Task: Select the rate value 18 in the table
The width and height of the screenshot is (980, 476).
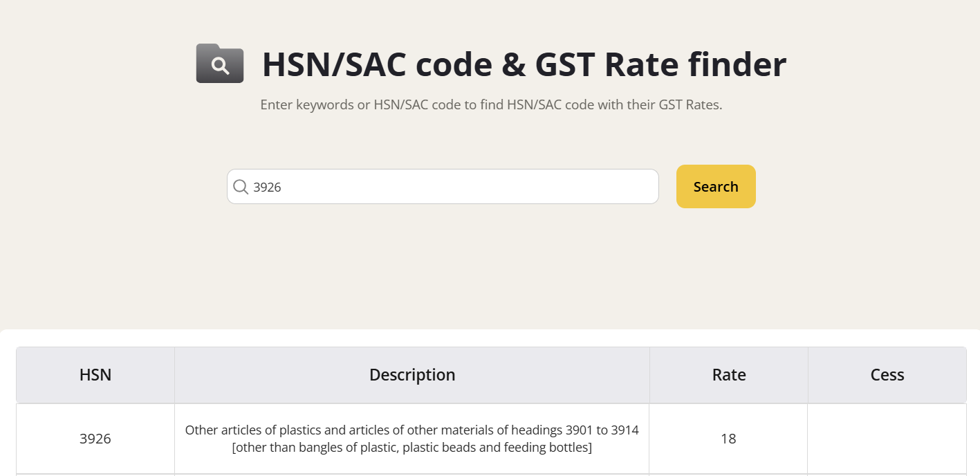Action: coord(728,438)
